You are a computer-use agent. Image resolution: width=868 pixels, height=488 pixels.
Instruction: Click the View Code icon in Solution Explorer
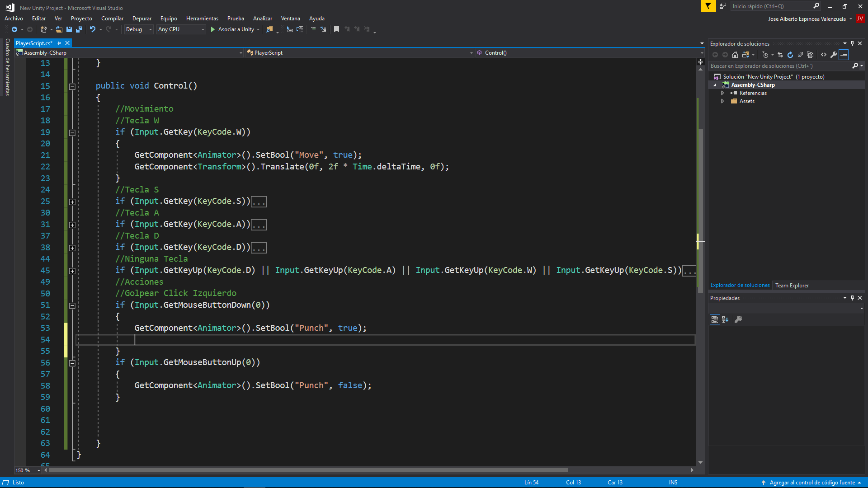824,55
